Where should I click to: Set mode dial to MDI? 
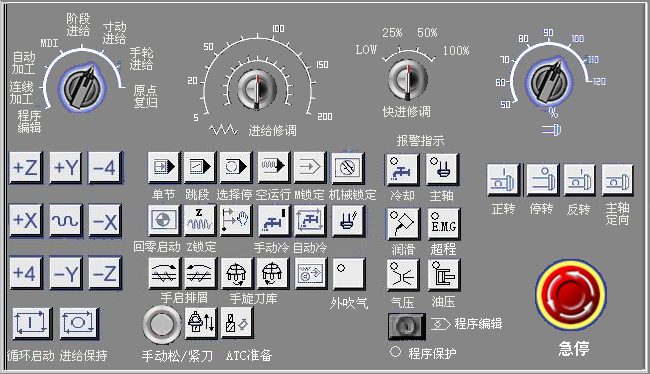pyautogui.click(x=49, y=43)
